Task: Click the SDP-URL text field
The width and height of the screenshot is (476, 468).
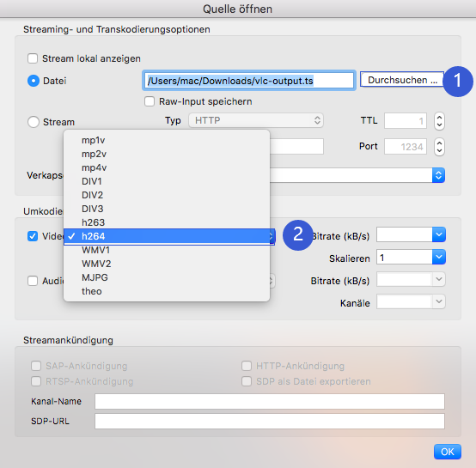Action: pyautogui.click(x=270, y=421)
